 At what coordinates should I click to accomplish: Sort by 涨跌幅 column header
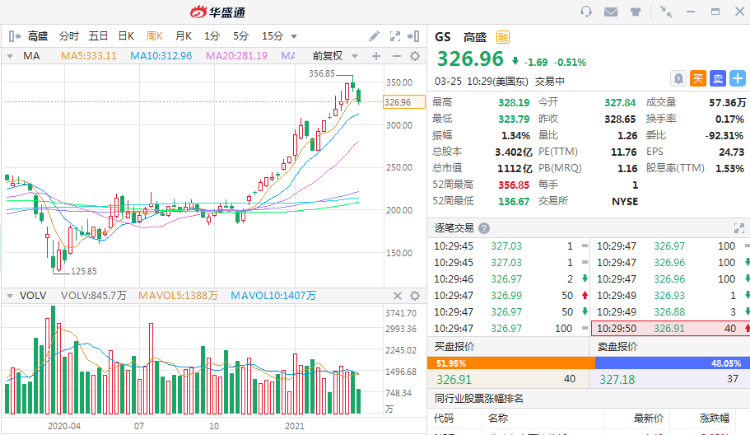tap(715, 418)
